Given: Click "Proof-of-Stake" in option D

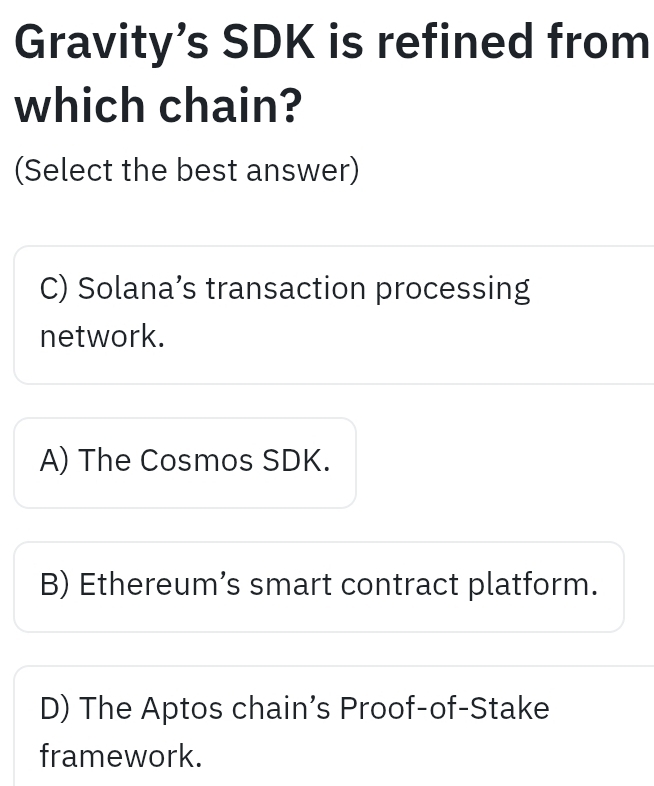Looking at the screenshot, I should tap(444, 708).
